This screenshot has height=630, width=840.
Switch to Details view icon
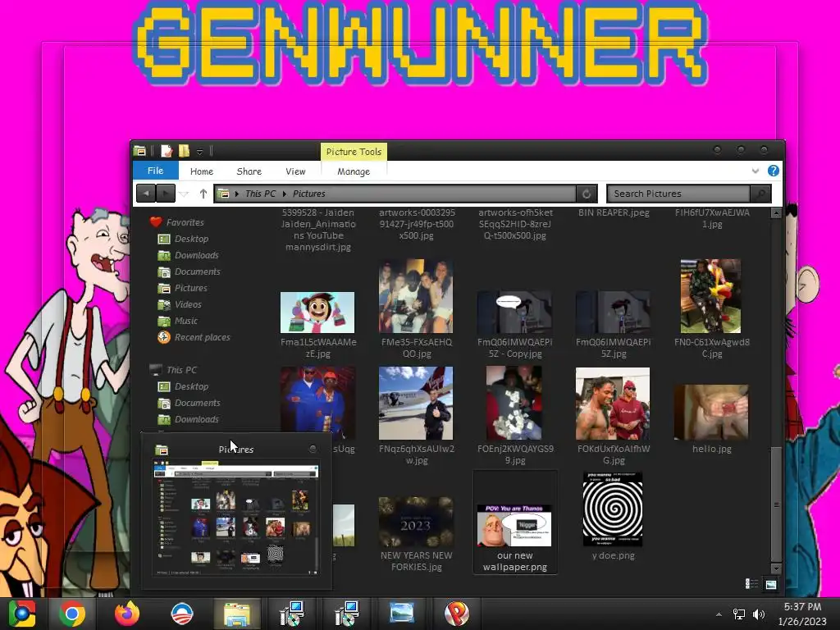[x=751, y=584]
